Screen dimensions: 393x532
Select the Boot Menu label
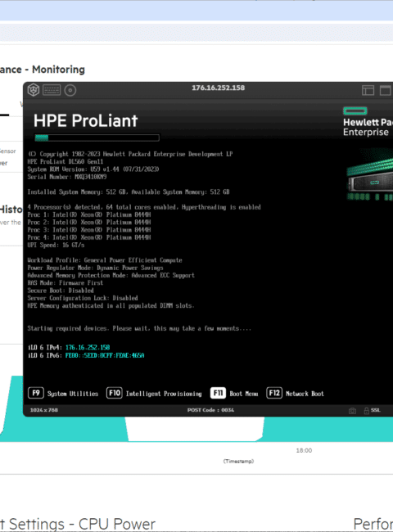point(244,394)
